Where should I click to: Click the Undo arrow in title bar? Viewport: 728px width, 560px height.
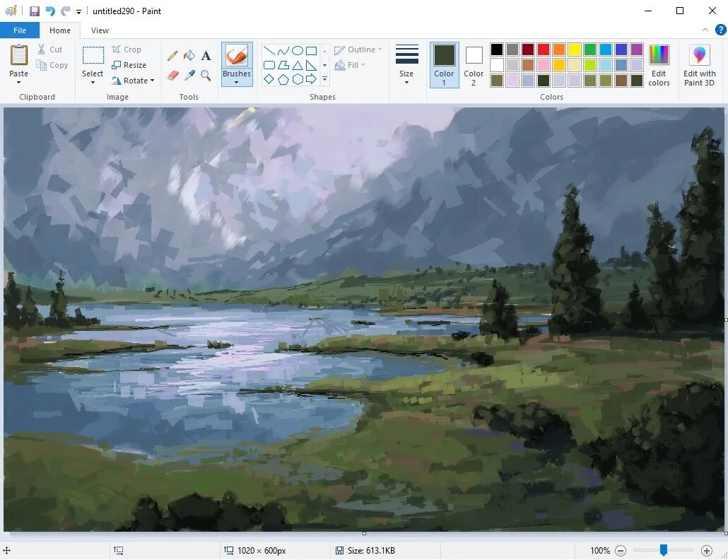50,11
